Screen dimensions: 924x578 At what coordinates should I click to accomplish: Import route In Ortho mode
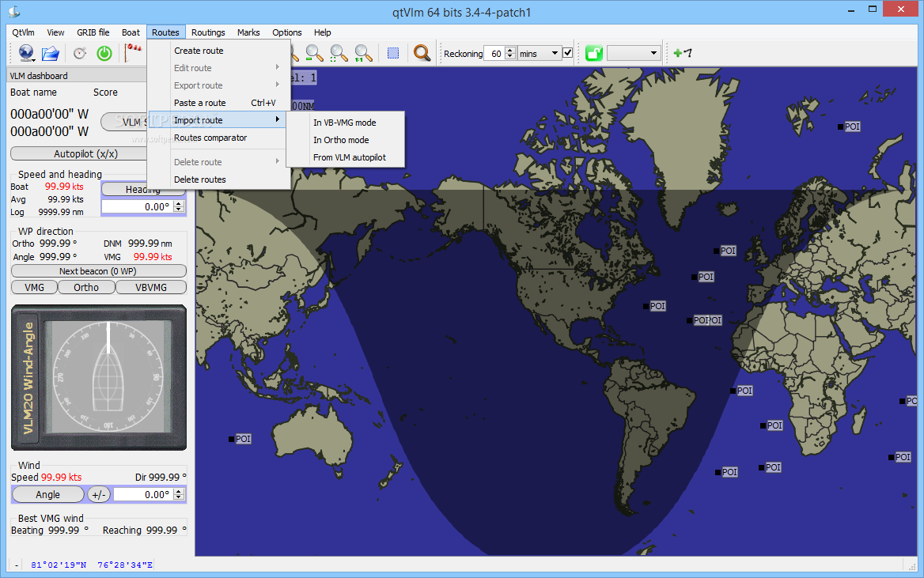[345, 140]
